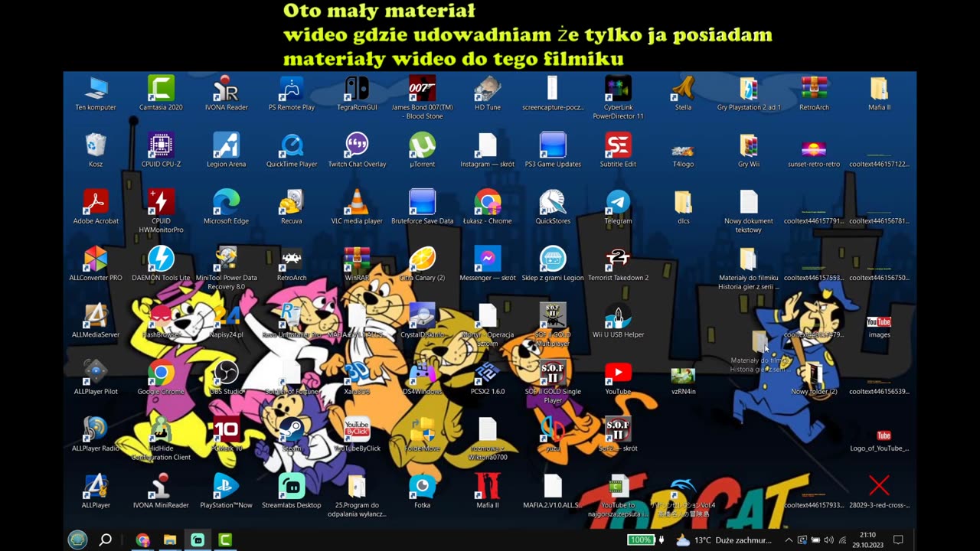Open Streamlabs Desktop shortcut on desktop
This screenshot has height=551, width=980.
(292, 491)
